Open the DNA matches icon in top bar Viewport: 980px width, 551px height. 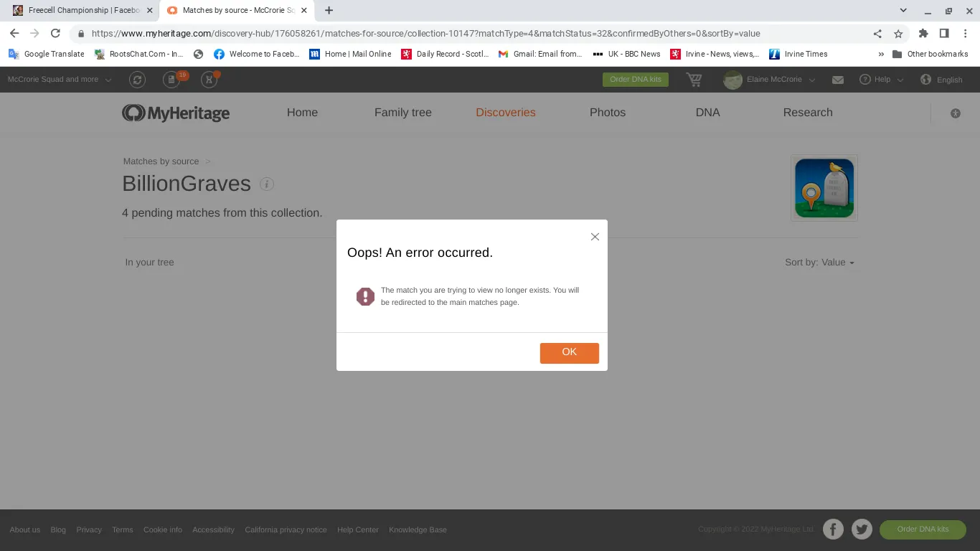[x=209, y=80]
